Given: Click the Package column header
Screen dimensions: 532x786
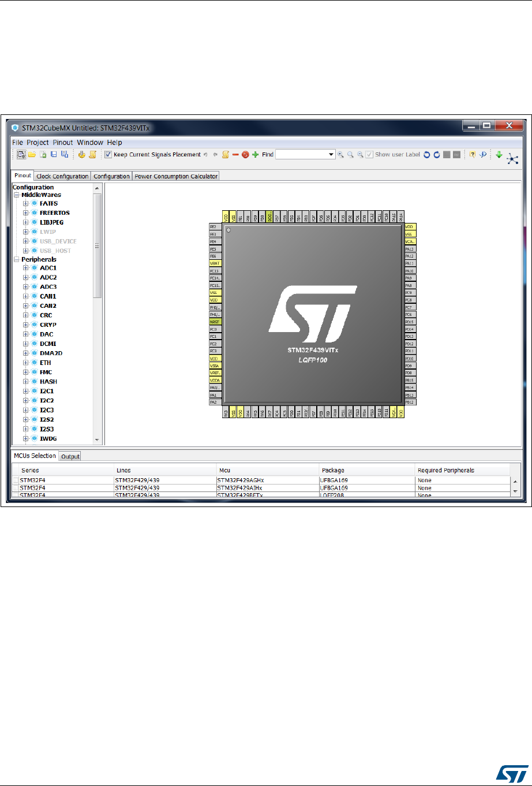Looking at the screenshot, I should (x=367, y=470).
